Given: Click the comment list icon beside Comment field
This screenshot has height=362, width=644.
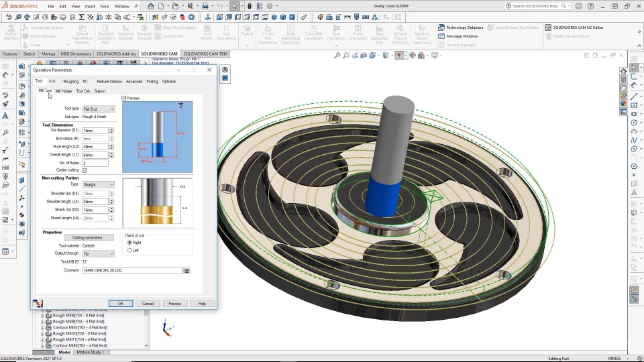Looking at the screenshot, I should click(186, 271).
